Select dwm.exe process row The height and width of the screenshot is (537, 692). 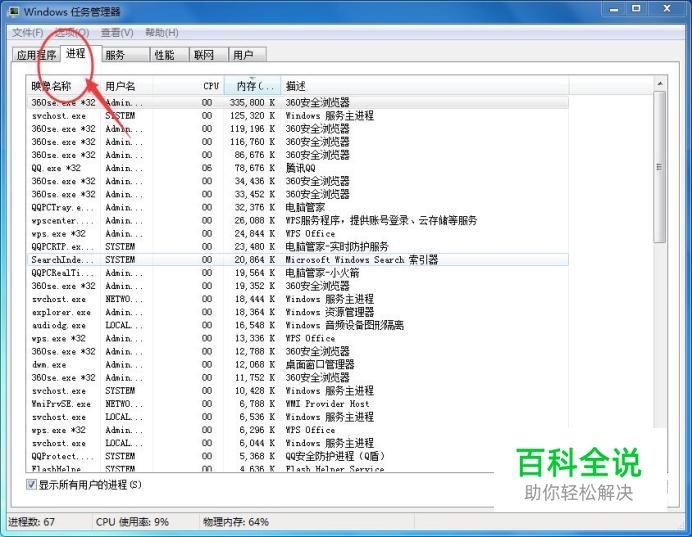click(297, 364)
